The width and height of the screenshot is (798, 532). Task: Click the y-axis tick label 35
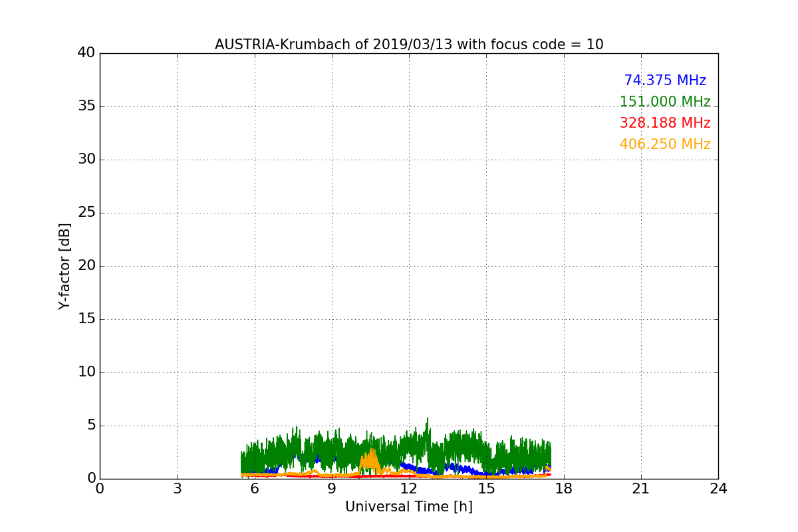click(86, 106)
